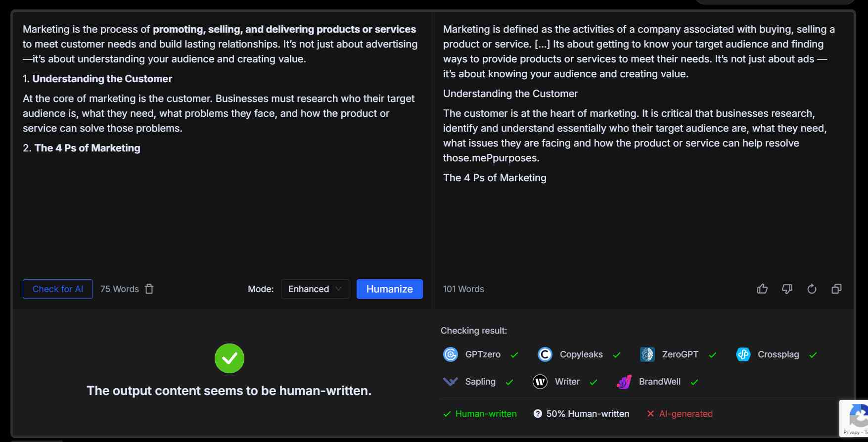
Task: Click the 'Checking result:' label
Action: (x=474, y=331)
